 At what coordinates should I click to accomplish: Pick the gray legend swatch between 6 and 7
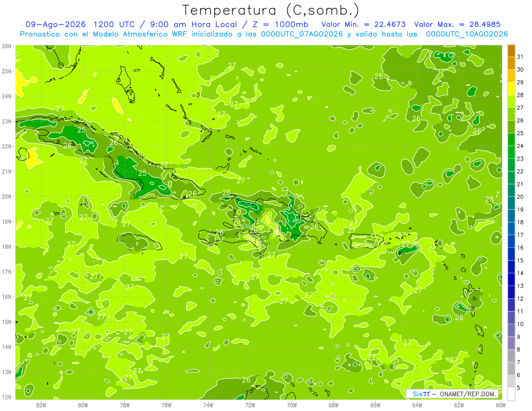click(511, 368)
